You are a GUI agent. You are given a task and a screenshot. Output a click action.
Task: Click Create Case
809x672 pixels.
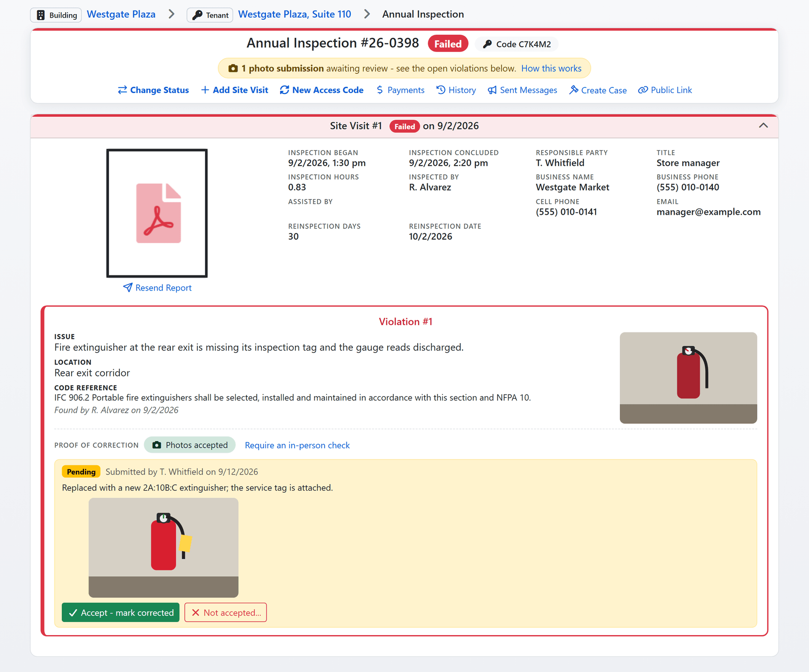pyautogui.click(x=598, y=90)
